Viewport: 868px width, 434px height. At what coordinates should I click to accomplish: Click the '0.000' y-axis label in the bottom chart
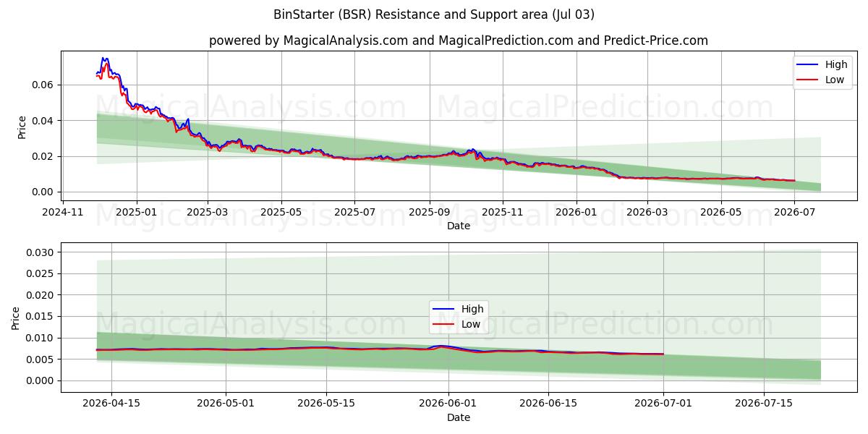tap(41, 380)
